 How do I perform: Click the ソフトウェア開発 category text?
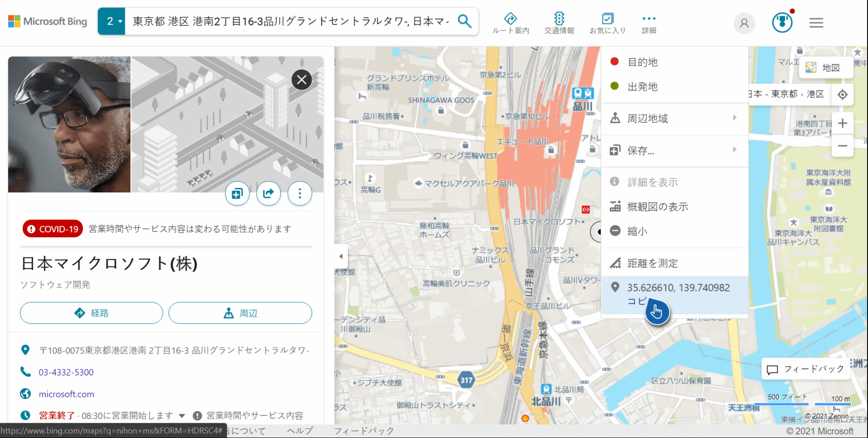click(x=55, y=285)
